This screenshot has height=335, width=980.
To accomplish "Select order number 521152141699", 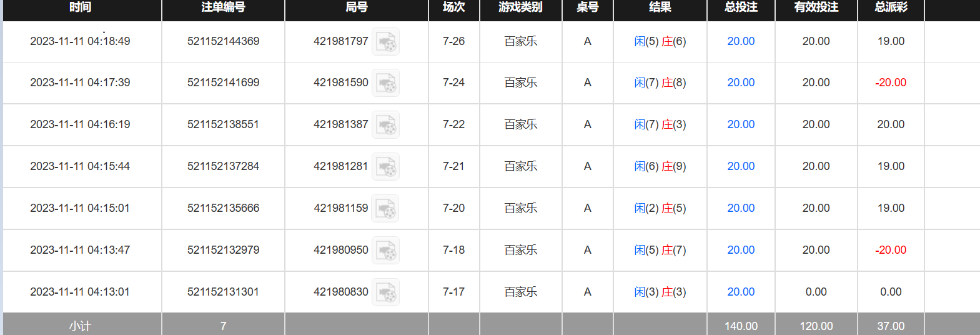I will coord(223,82).
